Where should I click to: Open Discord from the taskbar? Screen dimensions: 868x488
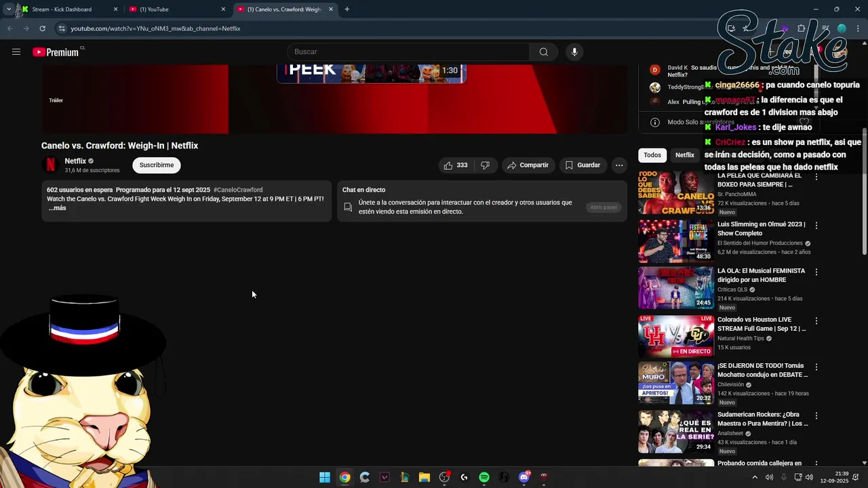[524, 477]
